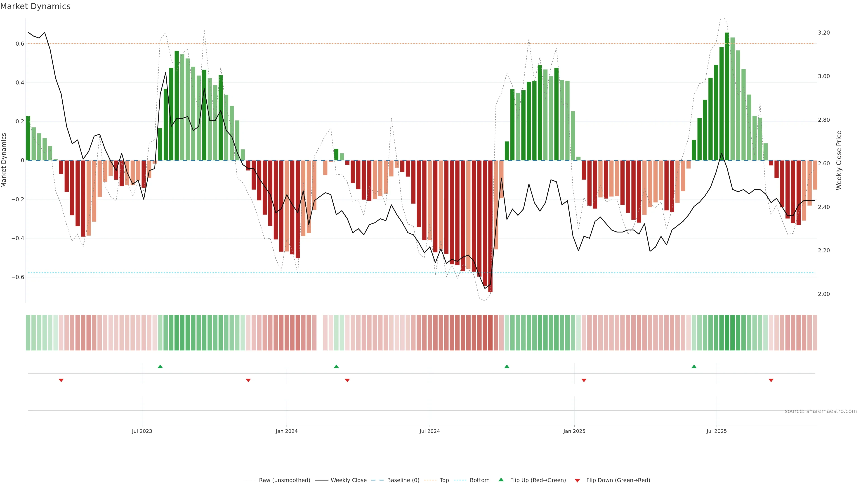Screen dimensions: 868x488
Task: Click the Jul 2025 x-axis label
Action: coord(716,431)
